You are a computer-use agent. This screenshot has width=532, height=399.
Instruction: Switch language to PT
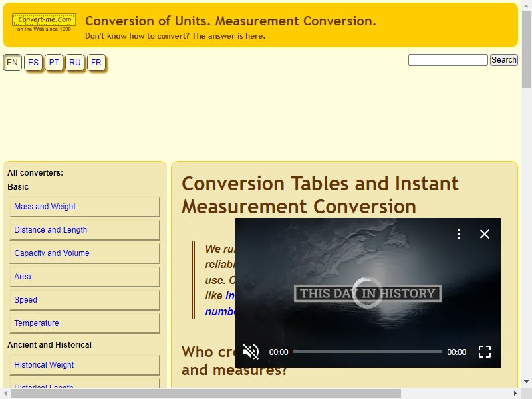[x=54, y=63]
